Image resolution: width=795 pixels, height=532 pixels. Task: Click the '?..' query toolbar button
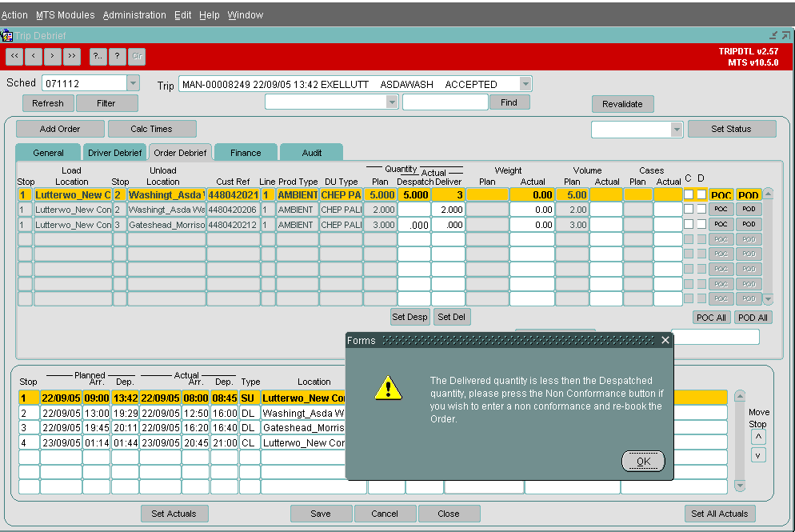[98, 56]
